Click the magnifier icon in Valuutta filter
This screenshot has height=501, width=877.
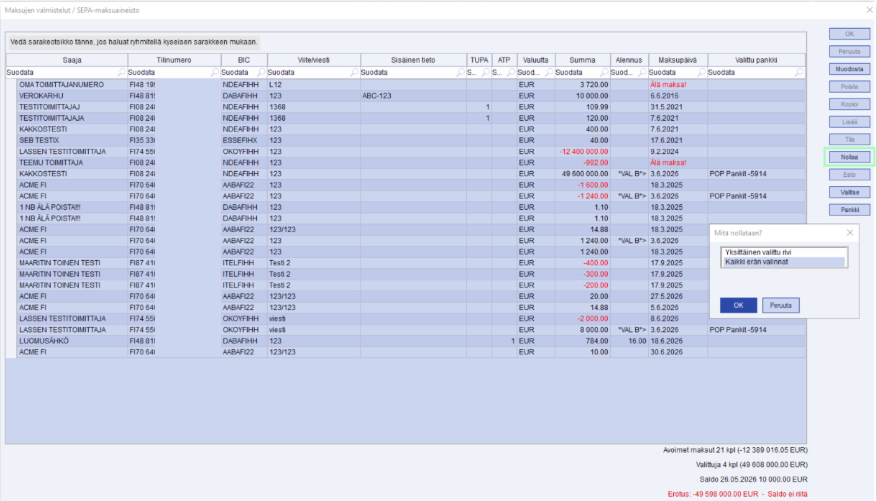(549, 73)
